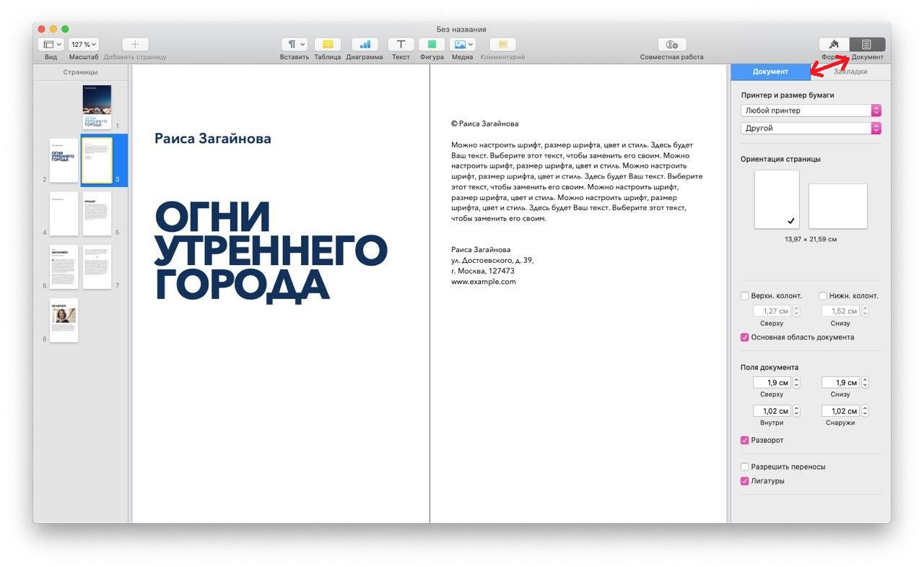Click the Table (Таблица) toolbar icon
Viewport: 924px width, 567px height.
[328, 45]
